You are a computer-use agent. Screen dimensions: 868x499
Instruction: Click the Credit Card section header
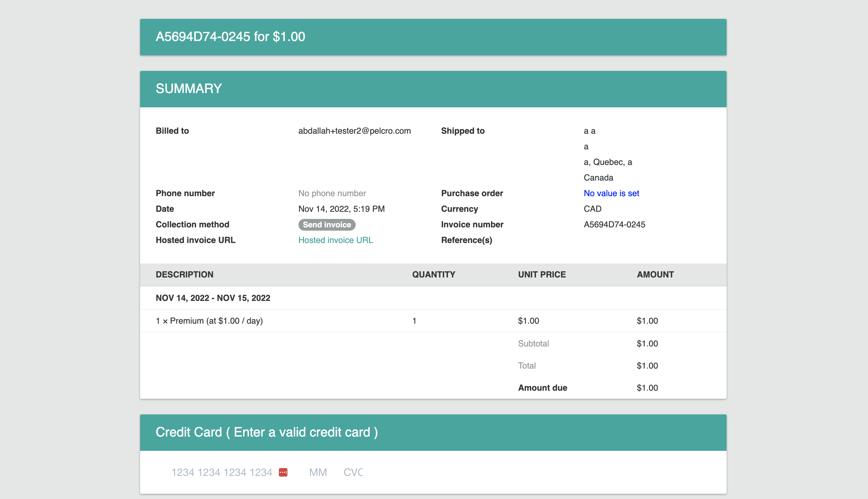266,432
